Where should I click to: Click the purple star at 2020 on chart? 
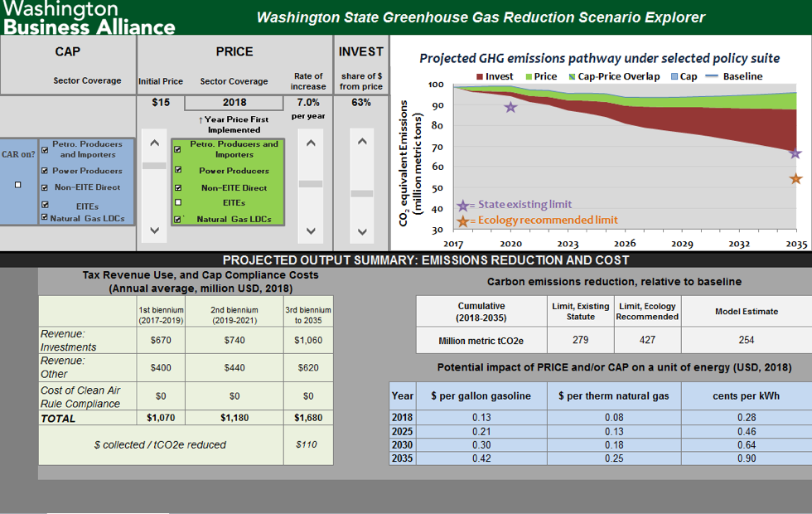pyautogui.click(x=510, y=107)
